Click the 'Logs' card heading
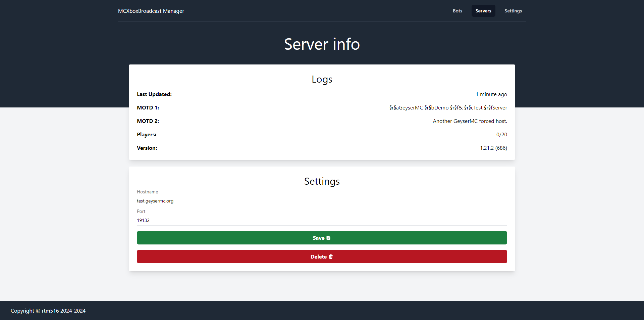The width and height of the screenshot is (644, 320). coord(322,79)
